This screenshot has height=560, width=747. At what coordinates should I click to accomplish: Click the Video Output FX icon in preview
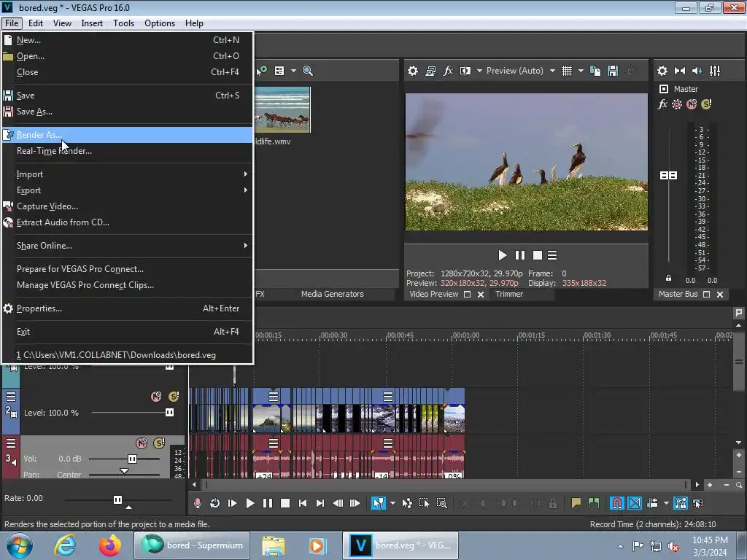tap(448, 71)
